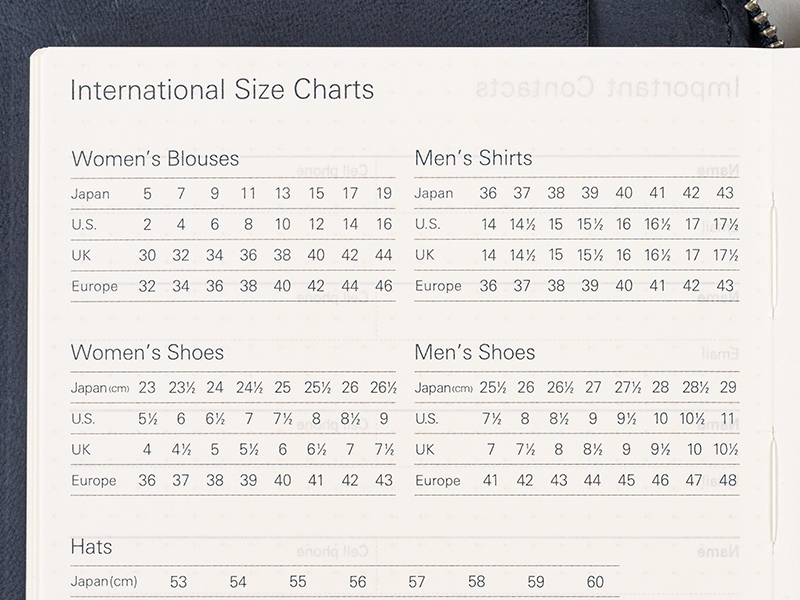The width and height of the screenshot is (800, 600).
Task: Select Japan size 23 in Women's Shoes
Action: (147, 388)
